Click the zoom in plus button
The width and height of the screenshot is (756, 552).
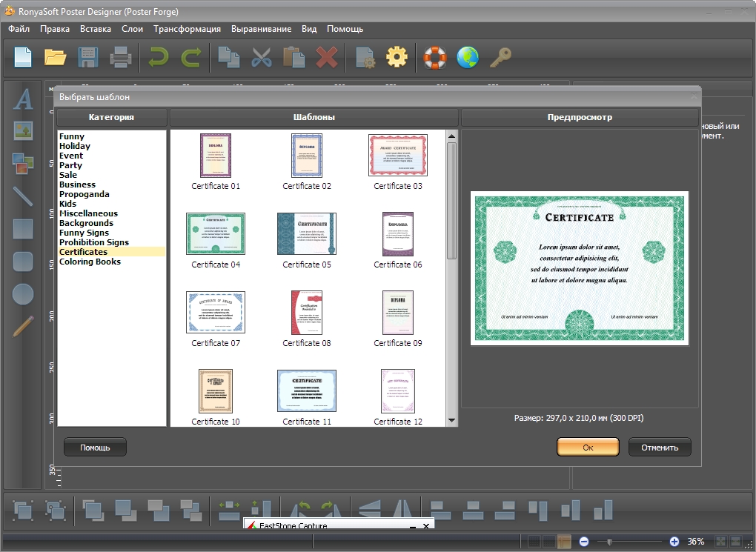(674, 542)
